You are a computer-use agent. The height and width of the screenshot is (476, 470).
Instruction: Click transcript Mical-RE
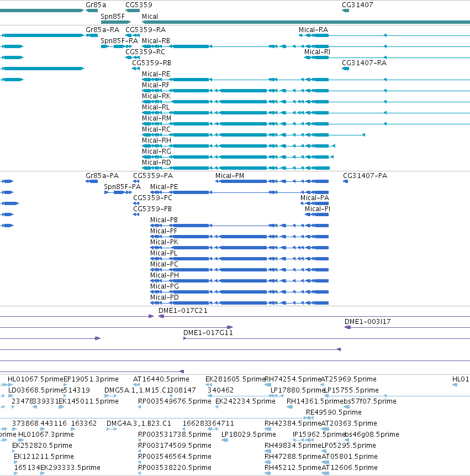click(306, 80)
